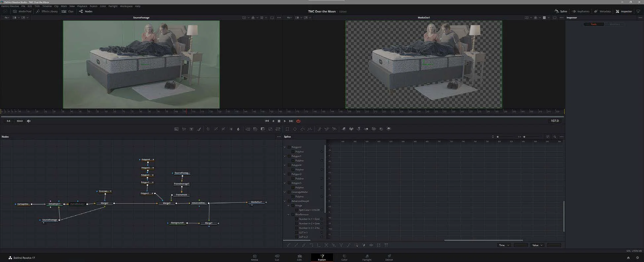Viewport: 644px width, 262px height.
Task: Jump to first frame of the clip
Action: 267,121
